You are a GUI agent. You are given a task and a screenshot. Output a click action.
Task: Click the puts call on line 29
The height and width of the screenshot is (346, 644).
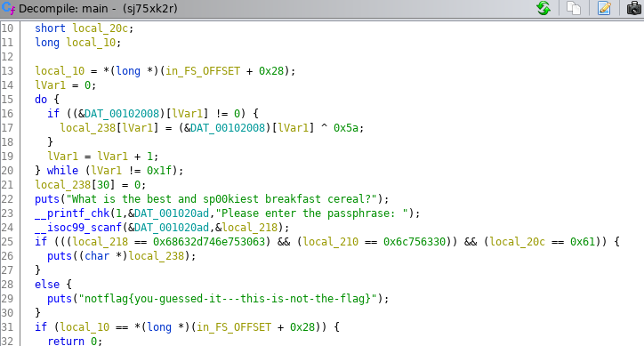pos(60,299)
